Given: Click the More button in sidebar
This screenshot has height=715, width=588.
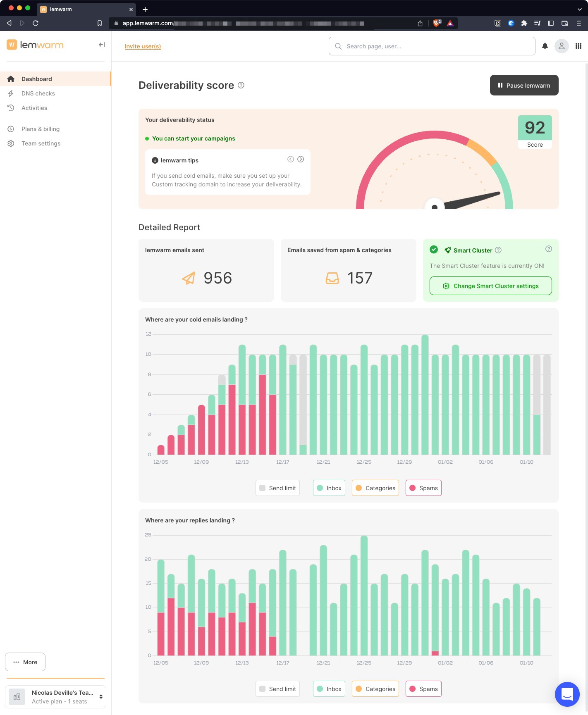Looking at the screenshot, I should tap(25, 662).
